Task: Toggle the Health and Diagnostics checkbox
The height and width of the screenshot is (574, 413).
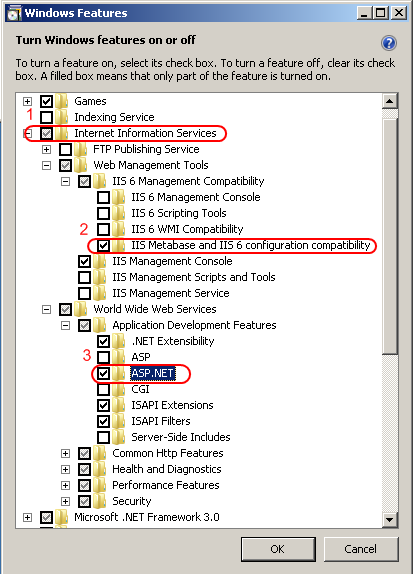Action: 84,469
